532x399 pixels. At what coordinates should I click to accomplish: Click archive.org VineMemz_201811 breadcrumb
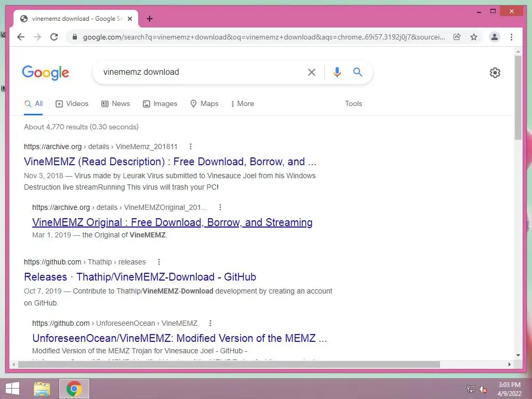(101, 147)
